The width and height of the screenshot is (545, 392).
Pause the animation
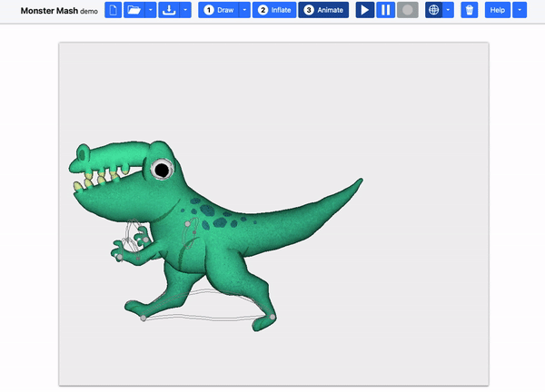click(x=386, y=10)
